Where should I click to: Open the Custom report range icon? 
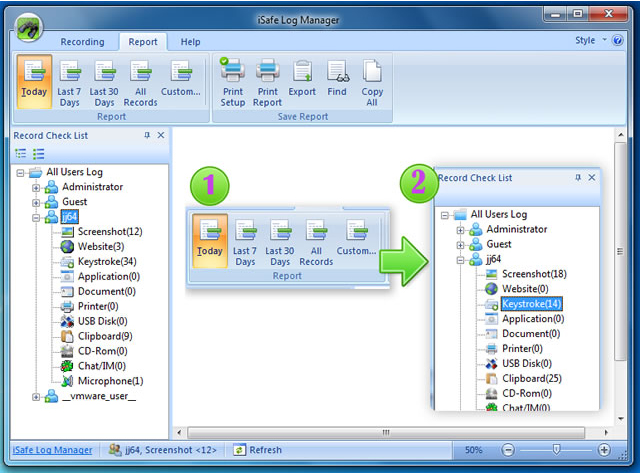tap(181, 82)
